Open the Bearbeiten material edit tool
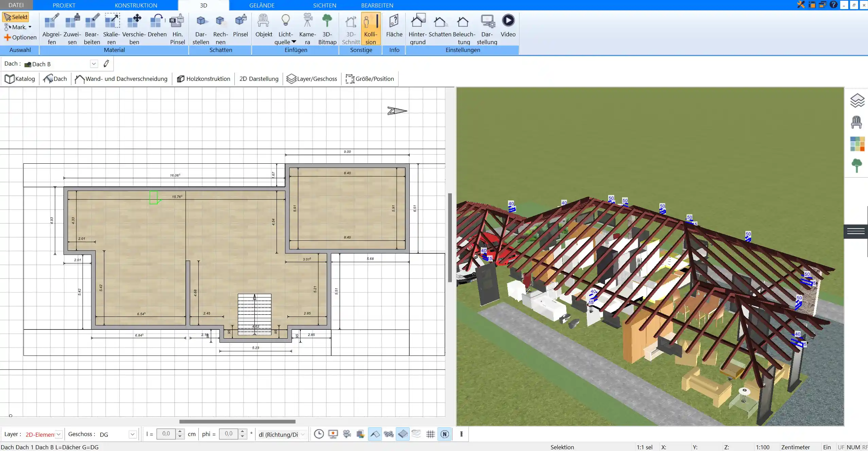This screenshot has width=868, height=451. click(92, 29)
